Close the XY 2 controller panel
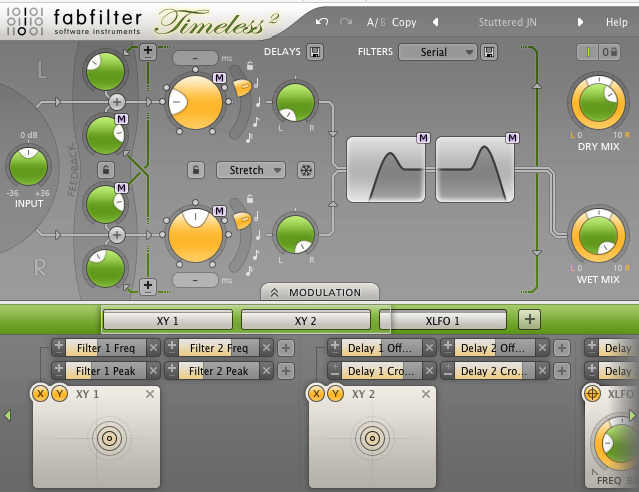Viewport: 639px width, 492px height. coord(426,394)
